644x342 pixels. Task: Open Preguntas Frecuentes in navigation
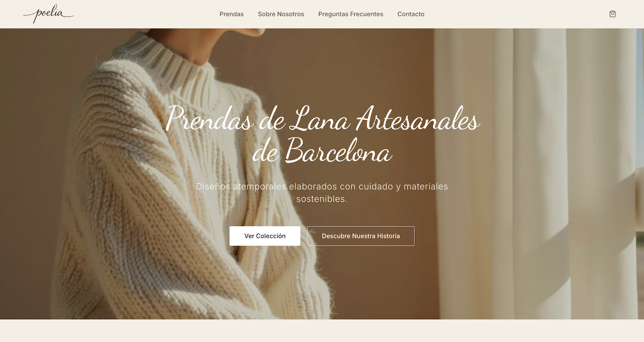click(x=351, y=14)
